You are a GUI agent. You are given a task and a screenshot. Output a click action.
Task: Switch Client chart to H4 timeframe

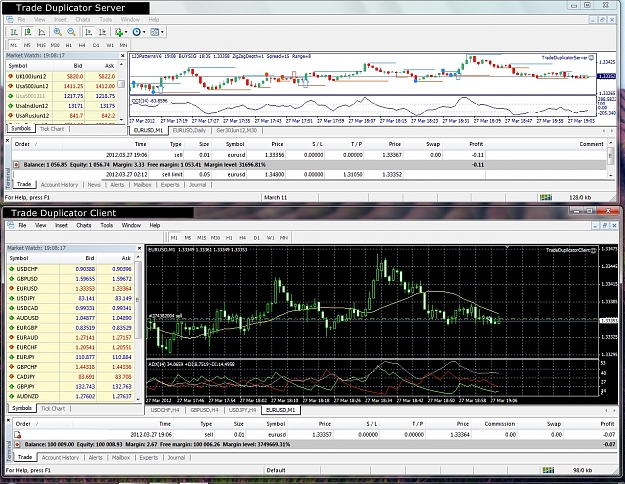[x=242, y=238]
